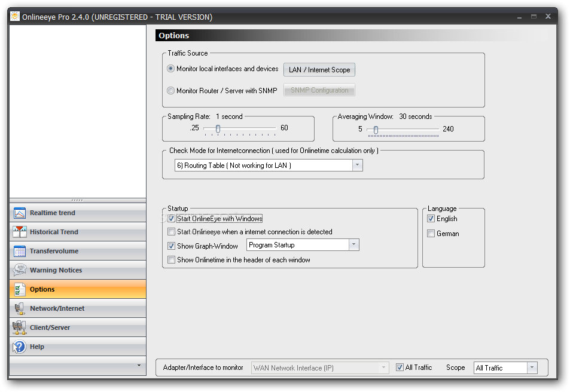Viewport: 570px width, 392px height.
Task: Check the German language checkbox
Action: coord(431,234)
